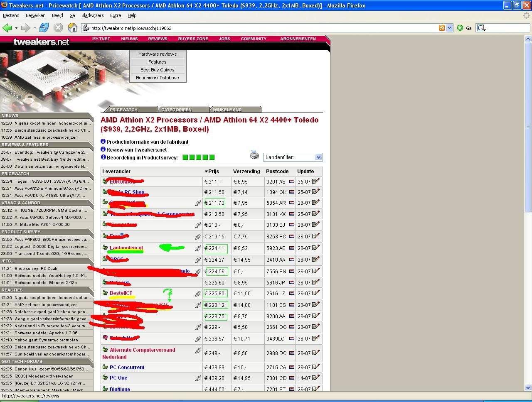Click the Google search engine icon
The width and height of the screenshot is (532, 402).
[x=481, y=28]
